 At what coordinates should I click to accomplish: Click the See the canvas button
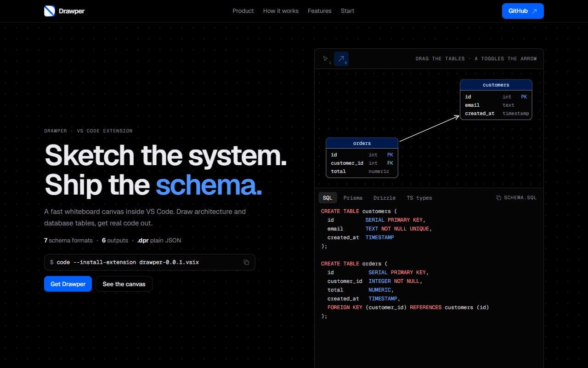point(124,284)
